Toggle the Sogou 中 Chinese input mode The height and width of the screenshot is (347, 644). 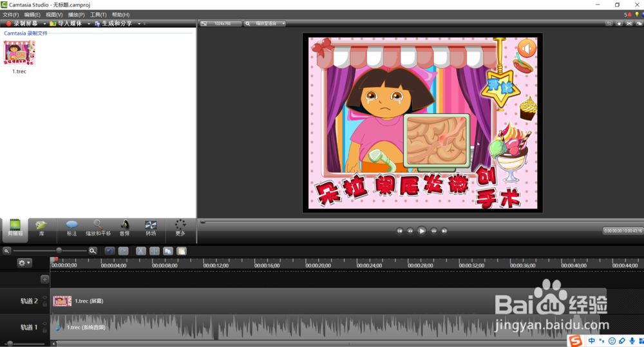[x=591, y=341]
